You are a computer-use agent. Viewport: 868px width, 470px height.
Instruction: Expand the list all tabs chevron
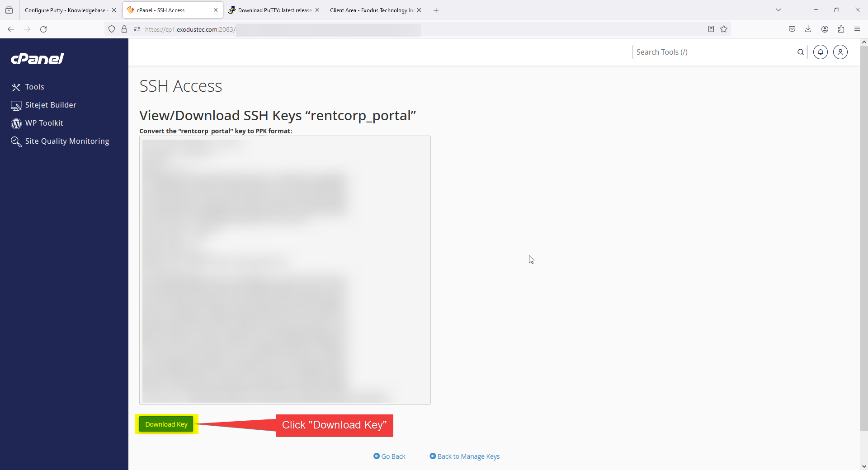pyautogui.click(x=778, y=10)
